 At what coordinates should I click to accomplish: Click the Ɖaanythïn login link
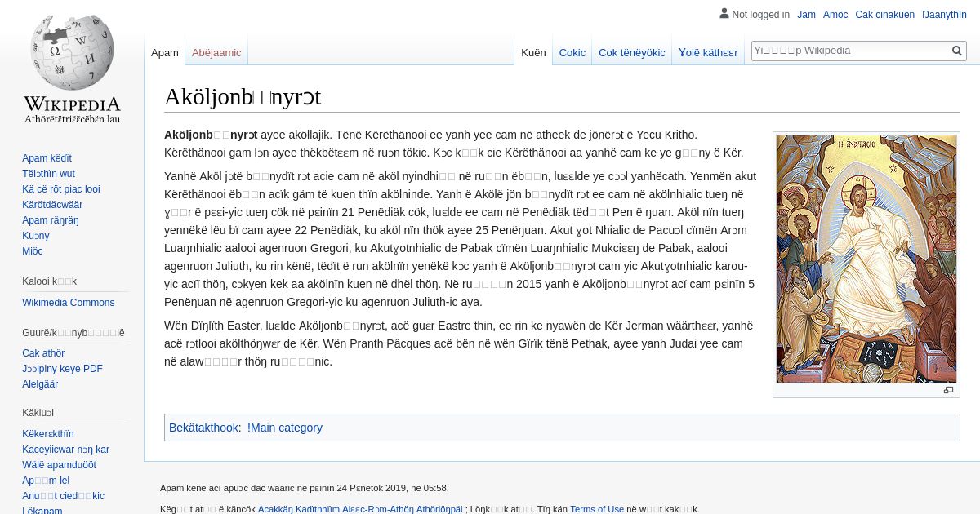tap(944, 15)
